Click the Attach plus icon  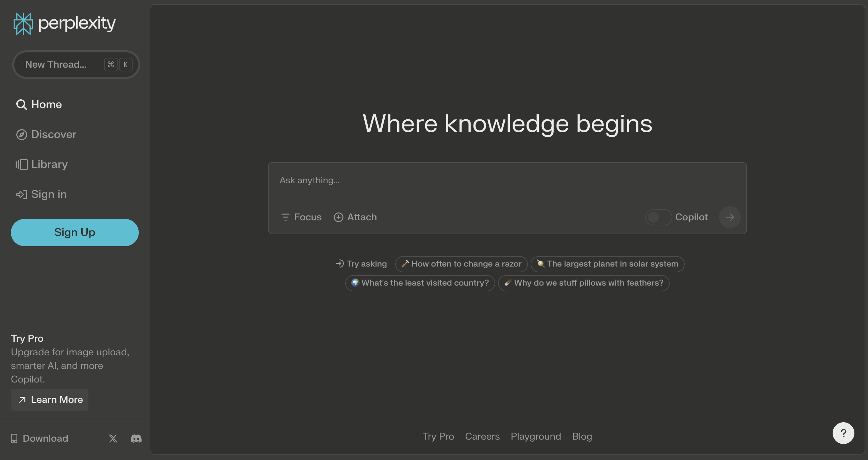coord(338,217)
